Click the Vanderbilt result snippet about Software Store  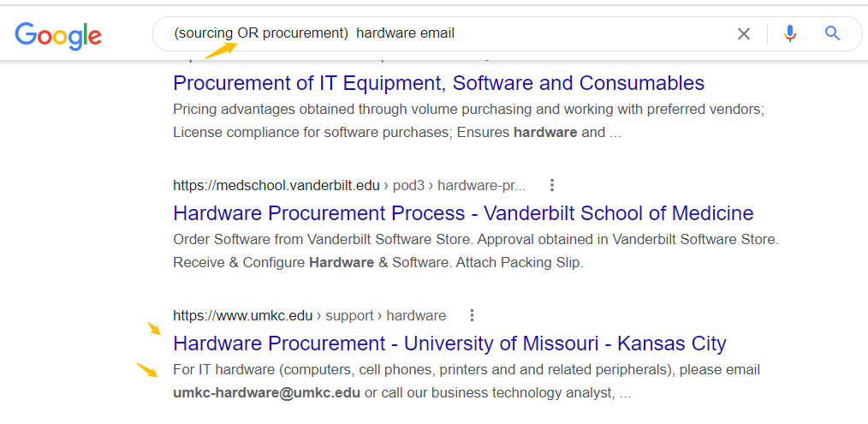pyautogui.click(x=476, y=251)
